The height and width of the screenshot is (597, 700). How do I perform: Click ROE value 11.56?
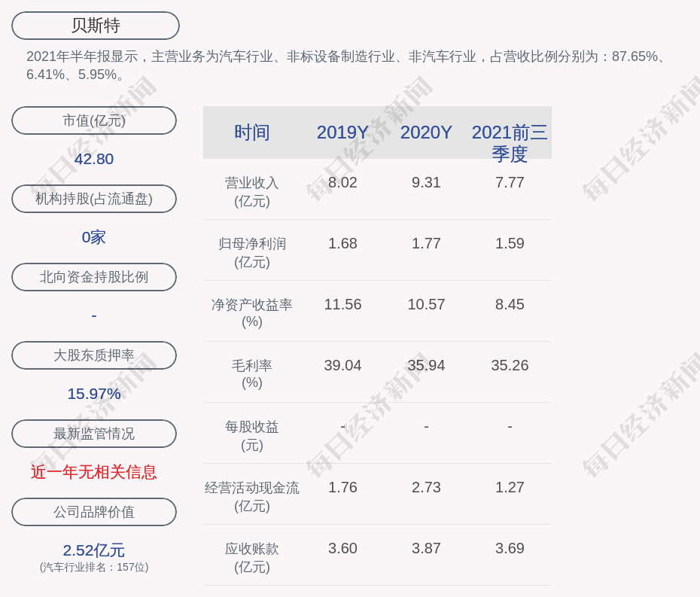[342, 305]
